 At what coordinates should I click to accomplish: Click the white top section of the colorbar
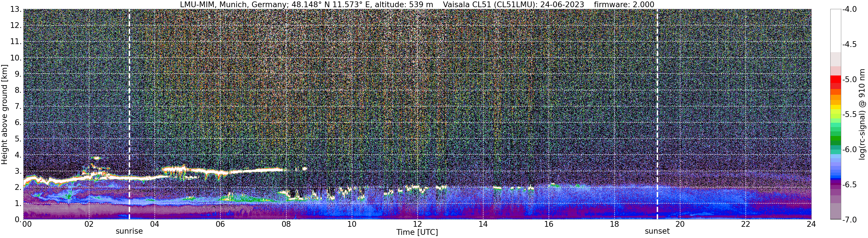(836, 30)
